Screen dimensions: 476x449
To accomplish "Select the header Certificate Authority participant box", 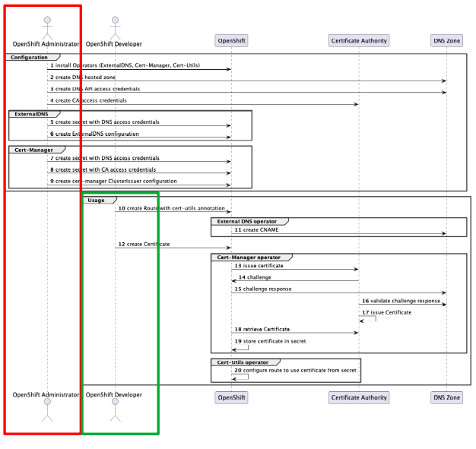I will pos(359,41).
